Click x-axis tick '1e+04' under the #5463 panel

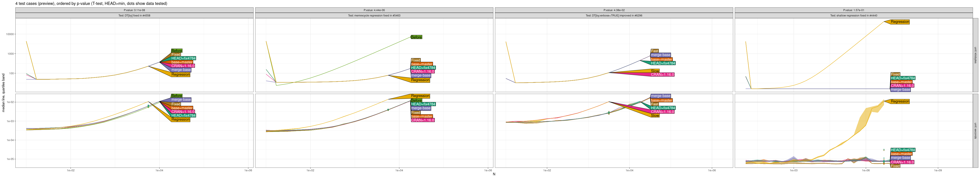[x=399, y=170]
